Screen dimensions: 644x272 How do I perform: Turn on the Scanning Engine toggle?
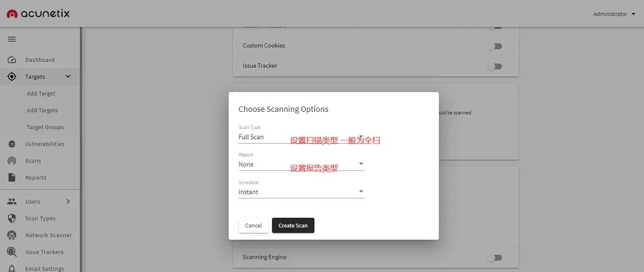(x=494, y=257)
